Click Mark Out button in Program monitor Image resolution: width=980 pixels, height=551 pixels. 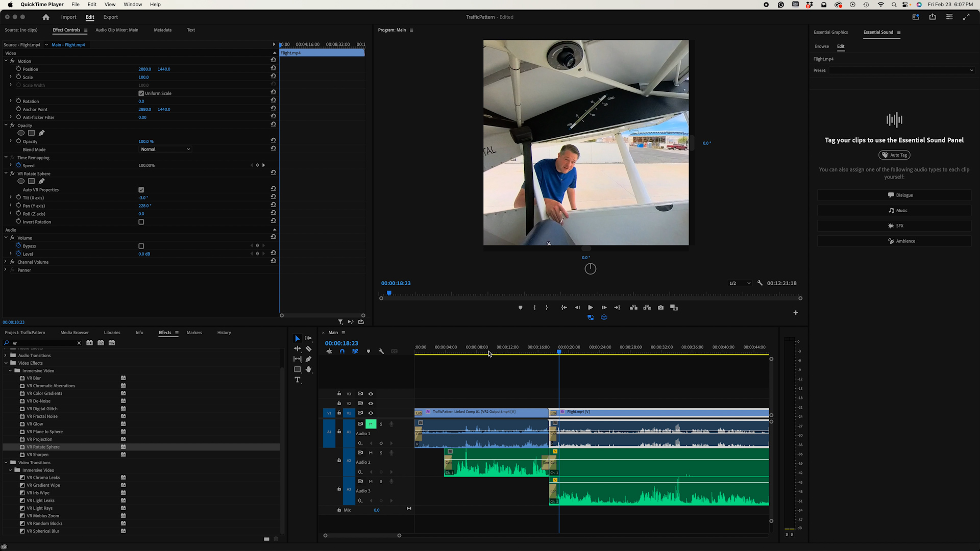coord(547,308)
